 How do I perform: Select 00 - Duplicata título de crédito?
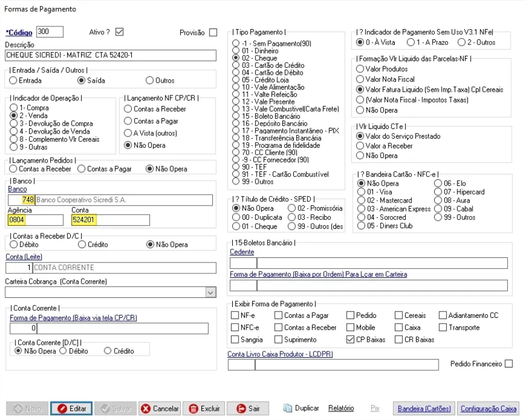pos(236,217)
